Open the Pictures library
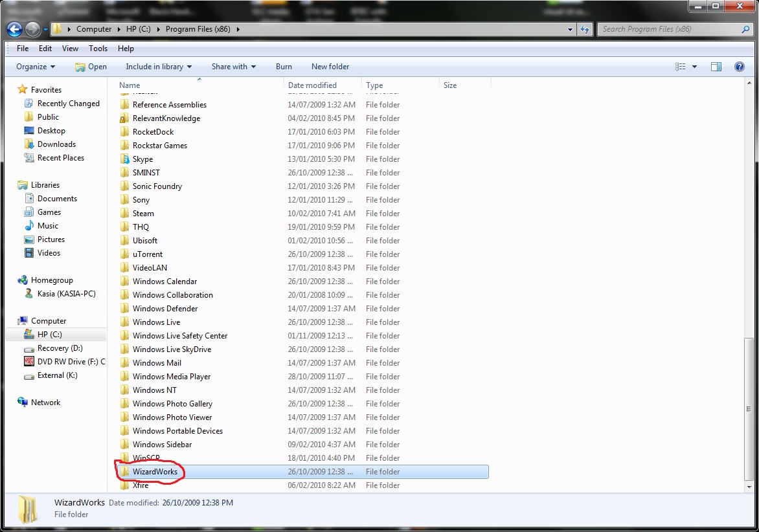Viewport: 759px width, 532px height. pos(45,239)
